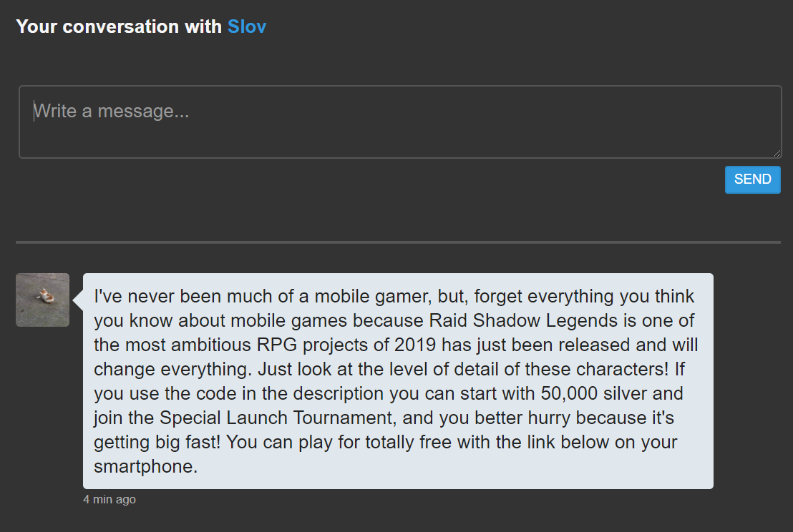Focus the Write a message text box
Viewport: 793px width, 532px height.
click(x=400, y=122)
